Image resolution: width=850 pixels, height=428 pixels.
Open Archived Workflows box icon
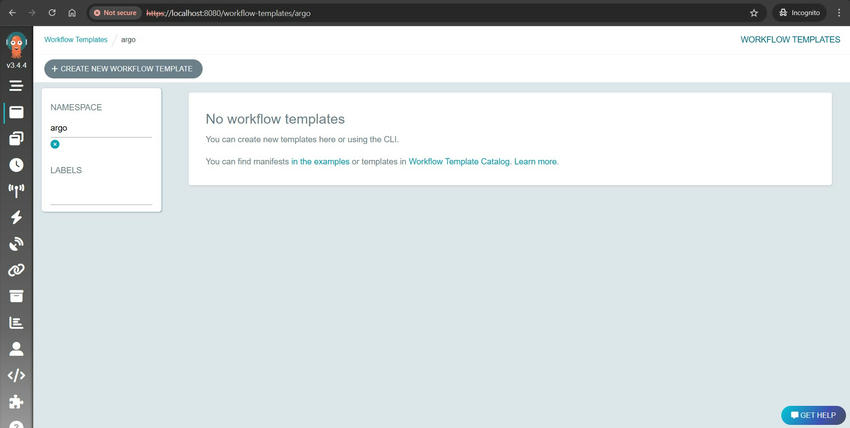(16, 296)
